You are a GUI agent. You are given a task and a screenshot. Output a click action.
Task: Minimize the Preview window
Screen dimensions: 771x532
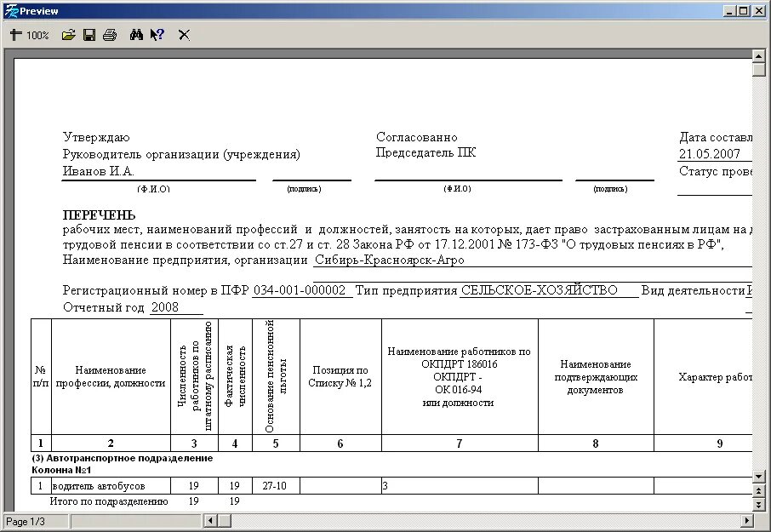[x=729, y=11]
